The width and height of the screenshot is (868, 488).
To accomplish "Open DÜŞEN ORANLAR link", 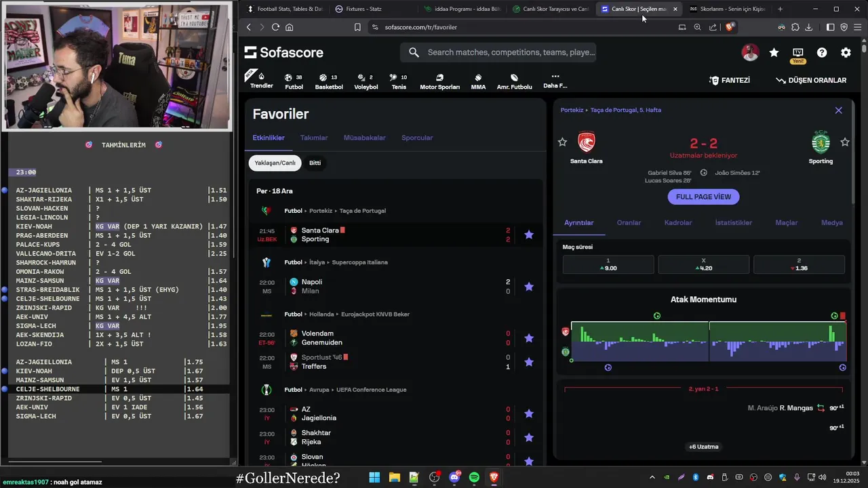I will tap(811, 80).
